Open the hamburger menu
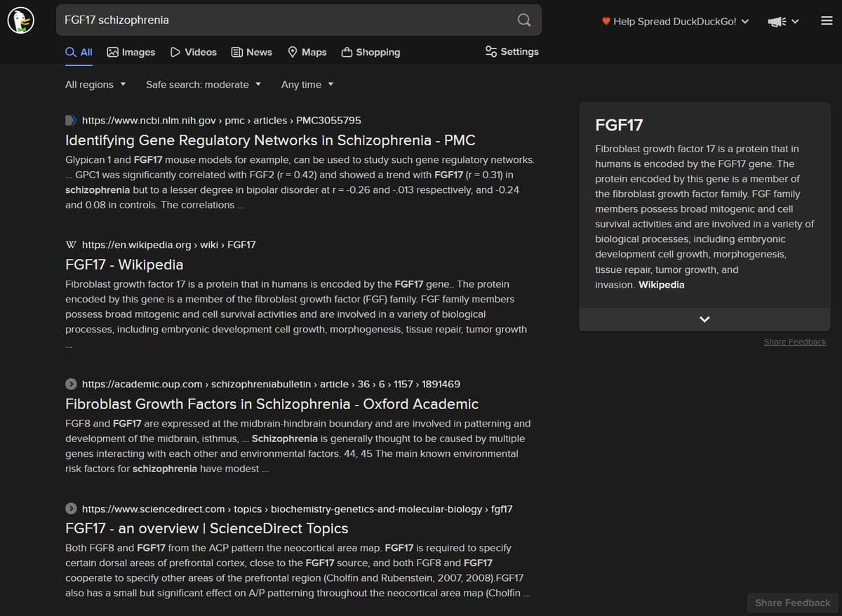This screenshot has width=842, height=616. (x=827, y=20)
